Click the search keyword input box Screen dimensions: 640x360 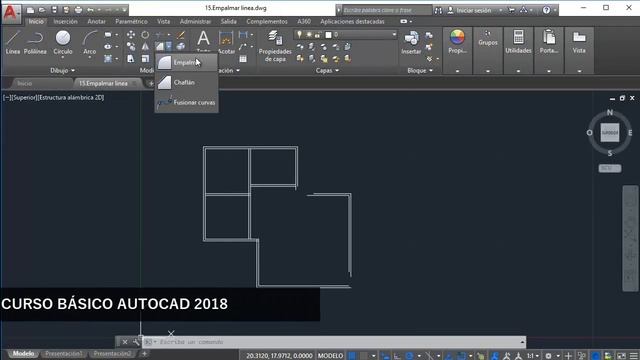click(x=387, y=10)
